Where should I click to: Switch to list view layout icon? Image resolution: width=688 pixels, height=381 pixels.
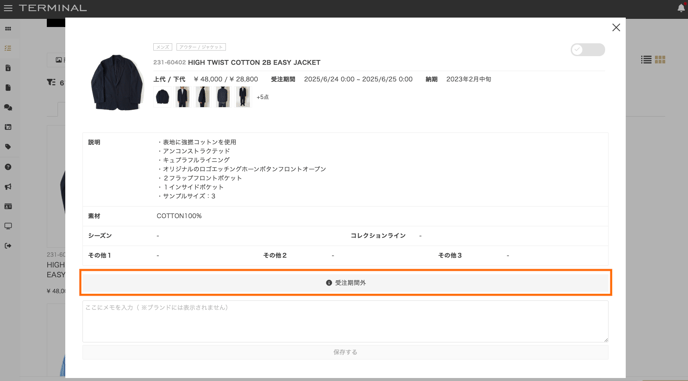(646, 60)
